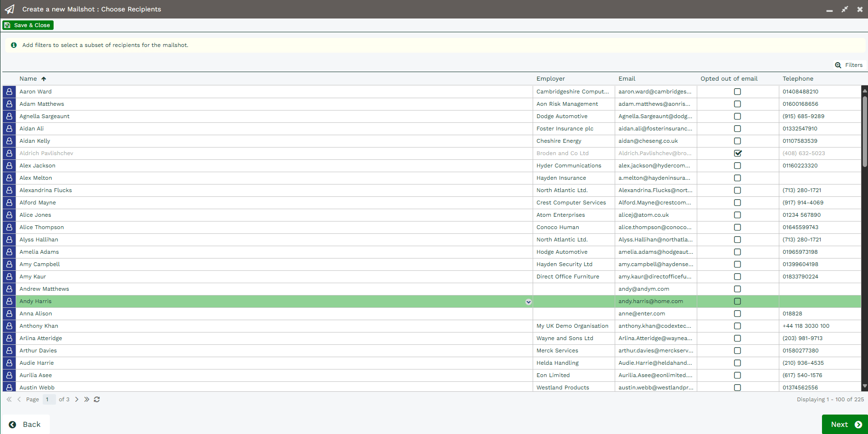Click the person icon beside Aldrich Pavlishchev
868x434 pixels.
tap(9, 153)
